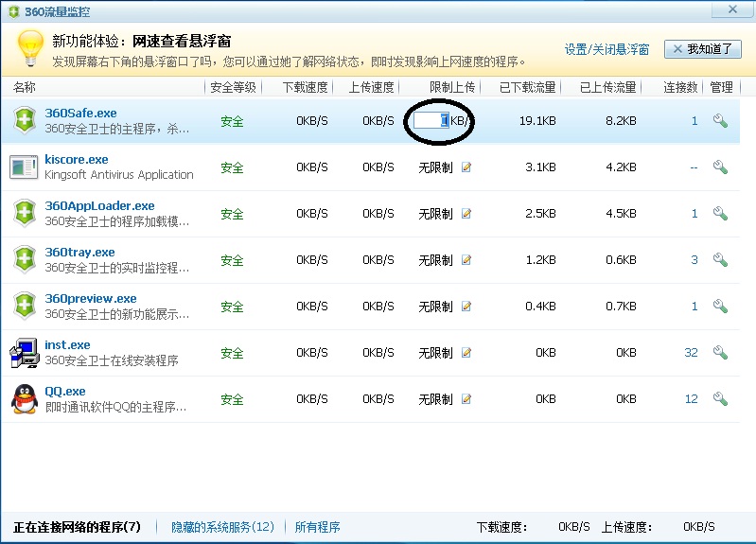Dismiss tip with 我知道了 button
Viewport: 756px width, 544px height.
pyautogui.click(x=702, y=49)
